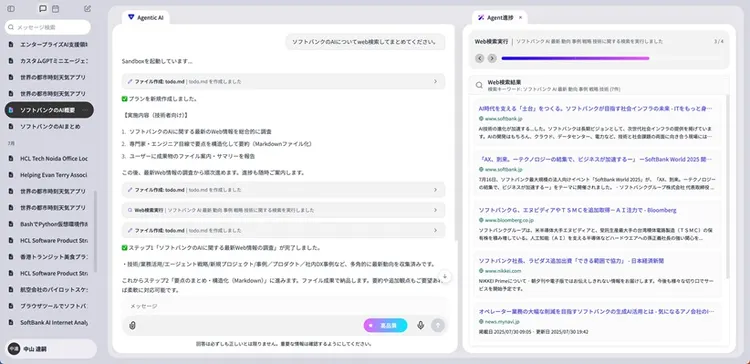
Task: Open more options for ソフトバンクのAI概要
Action: click(x=85, y=110)
